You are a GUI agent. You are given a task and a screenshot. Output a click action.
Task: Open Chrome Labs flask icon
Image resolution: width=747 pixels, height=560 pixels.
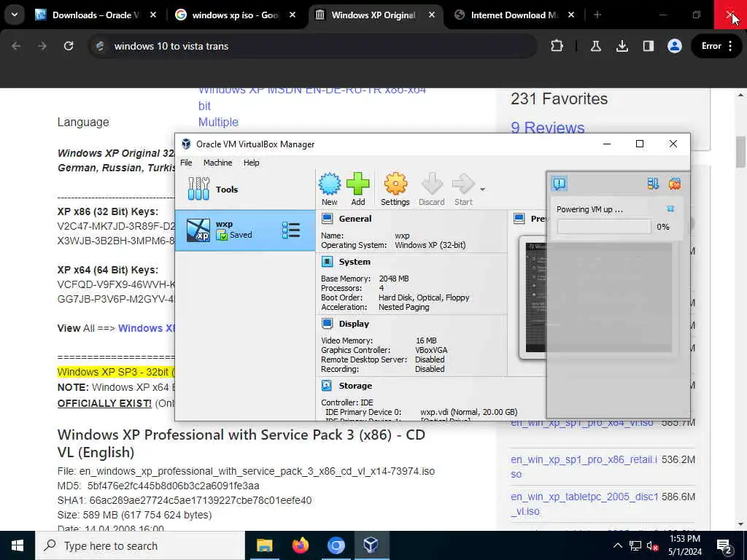(595, 46)
